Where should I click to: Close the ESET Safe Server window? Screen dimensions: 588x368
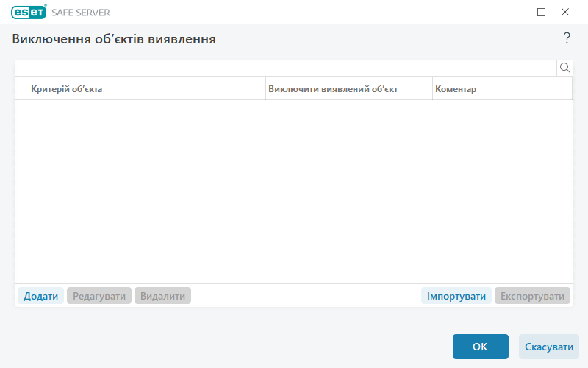[565, 12]
